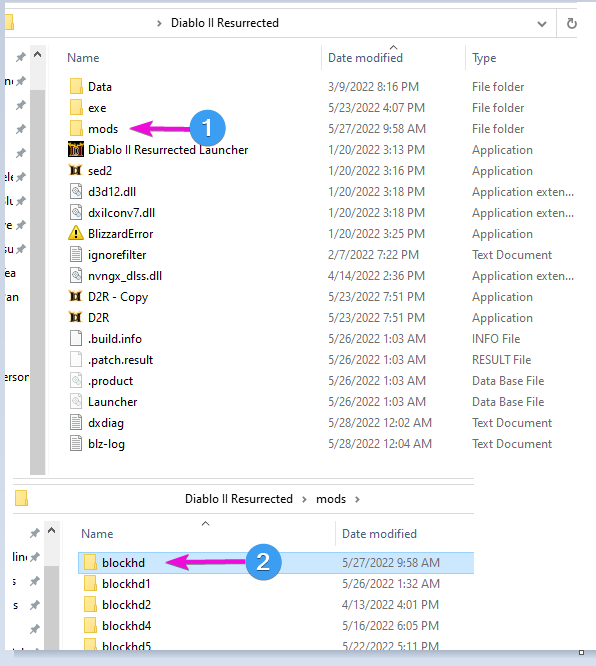Click the blockhd4 folder icon
The width and height of the screenshot is (596, 666).
[90, 625]
